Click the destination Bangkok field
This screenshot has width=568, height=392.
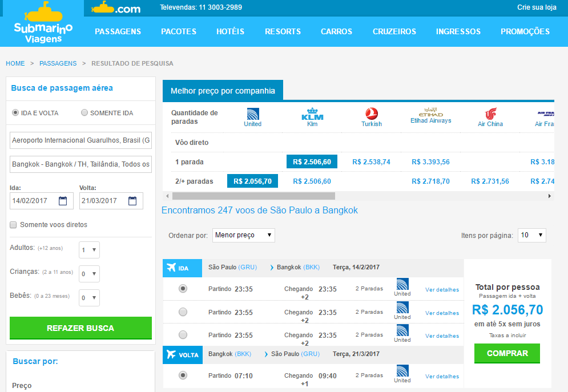point(80,164)
